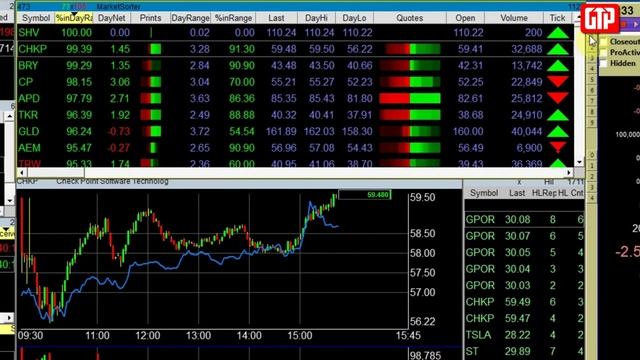640x360 pixels.
Task: Click the green up-tick arrow for CHKP
Action: (558, 49)
